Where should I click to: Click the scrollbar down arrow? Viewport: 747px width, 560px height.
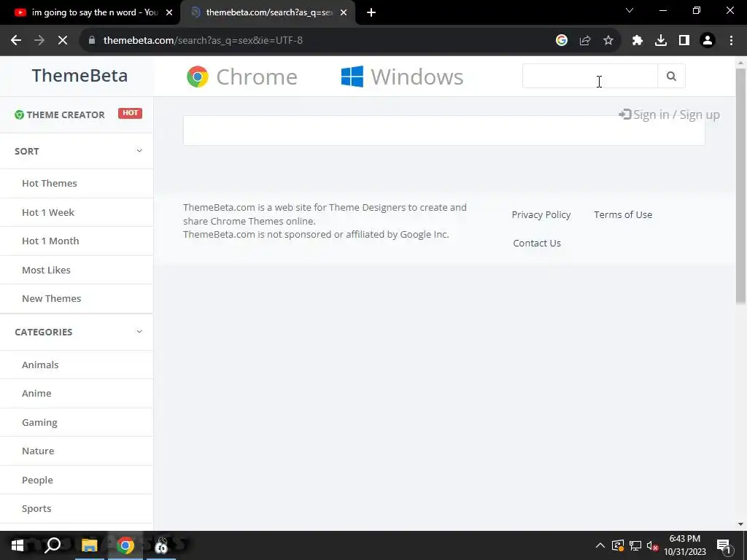pyautogui.click(x=740, y=524)
